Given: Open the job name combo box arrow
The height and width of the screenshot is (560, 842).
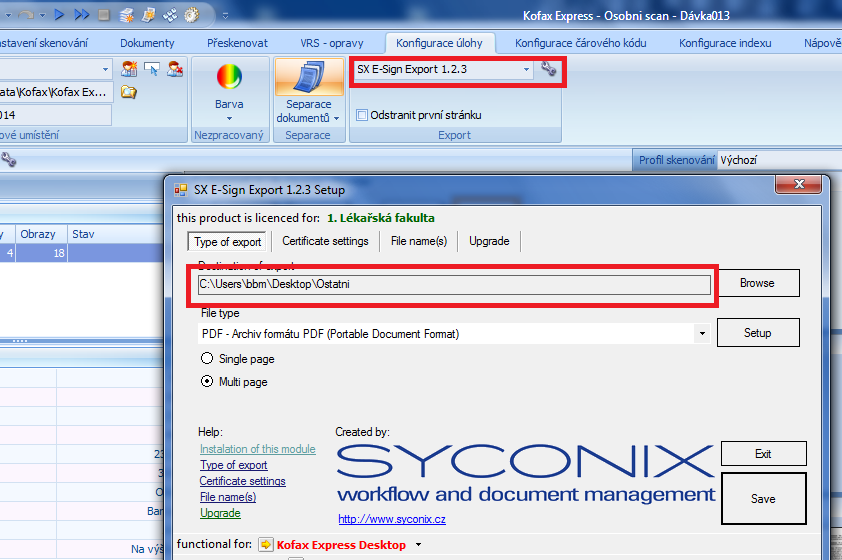Looking at the screenshot, I should [105, 69].
